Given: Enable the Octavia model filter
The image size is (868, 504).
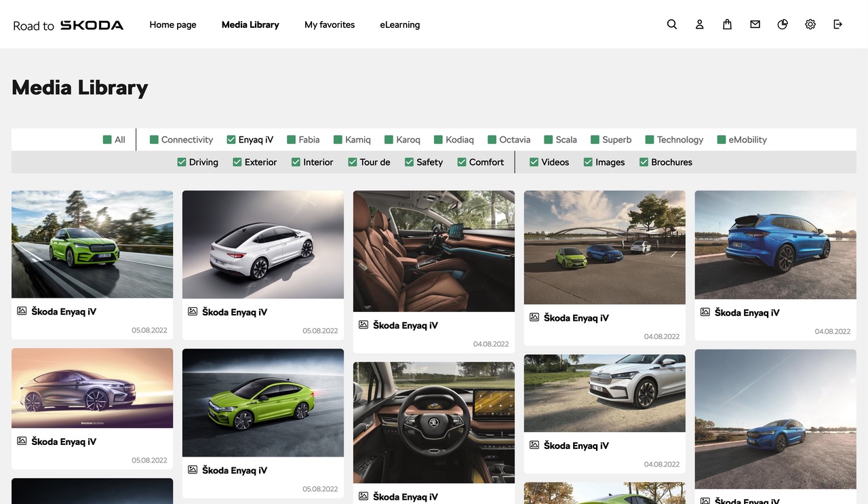Looking at the screenshot, I should pos(492,140).
